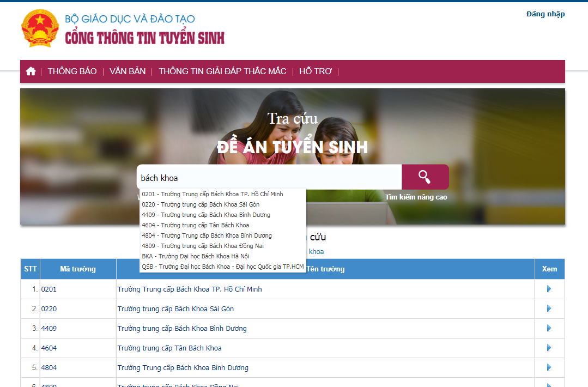Open Trường Trung cấp Bách Khoa Bình Dương row 5
Image resolution: width=588 pixels, height=387 pixels.
[183, 367]
